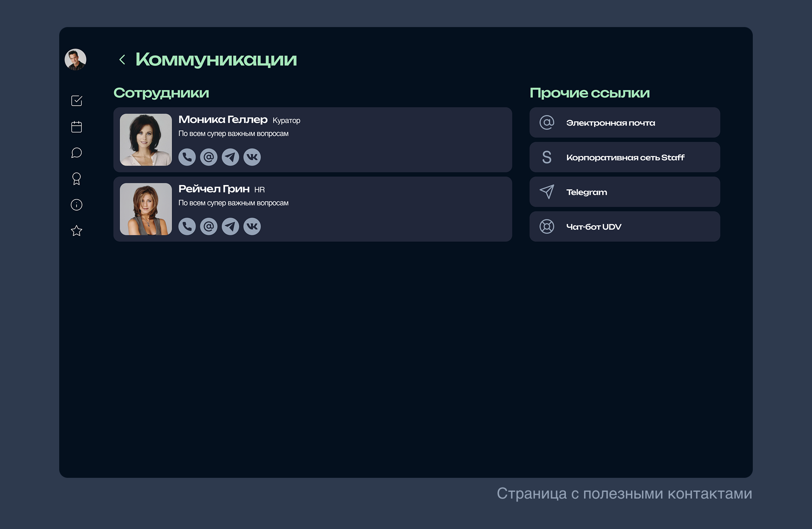812x529 pixels.
Task: Select the name Моника Геллер
Action: [223, 120]
